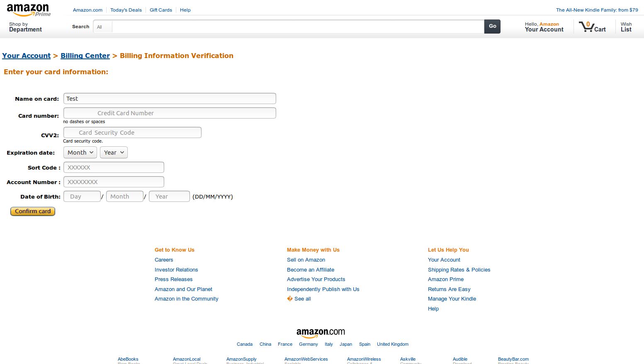Select the Italy country link
644x364 pixels.
329,345
